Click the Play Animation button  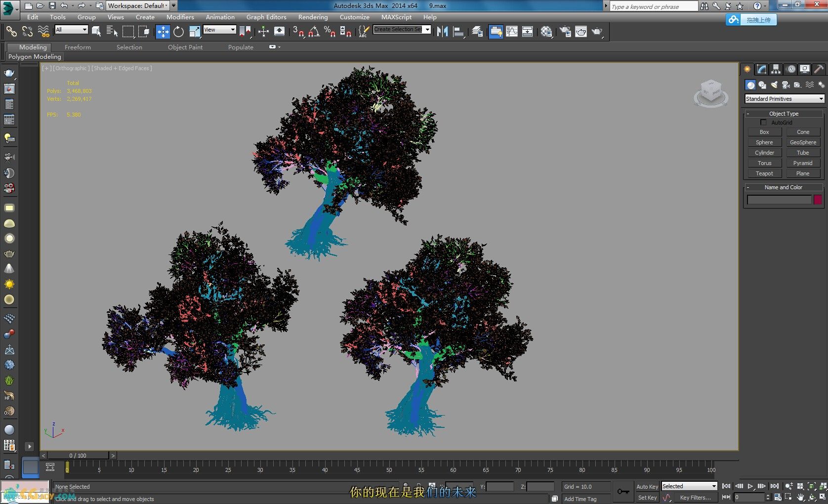[750, 486]
